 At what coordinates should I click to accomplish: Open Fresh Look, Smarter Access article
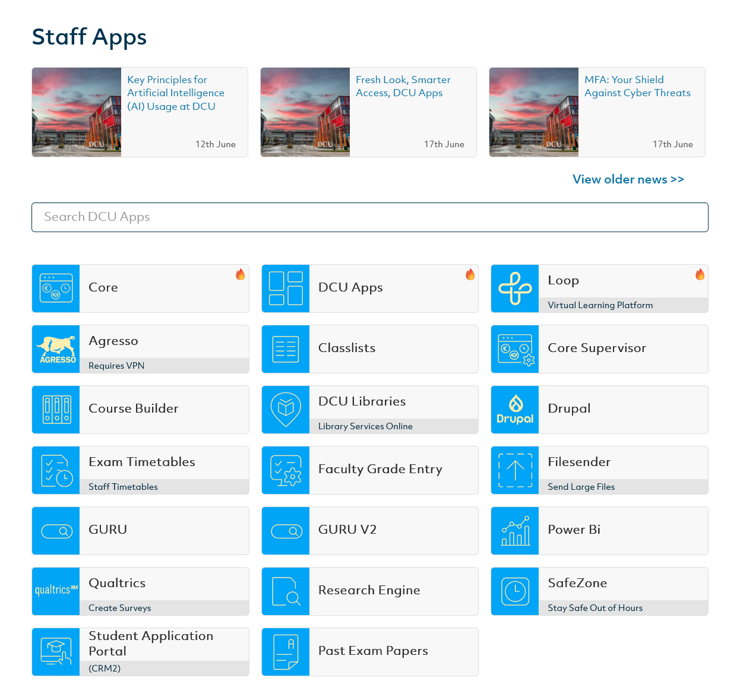tap(403, 86)
